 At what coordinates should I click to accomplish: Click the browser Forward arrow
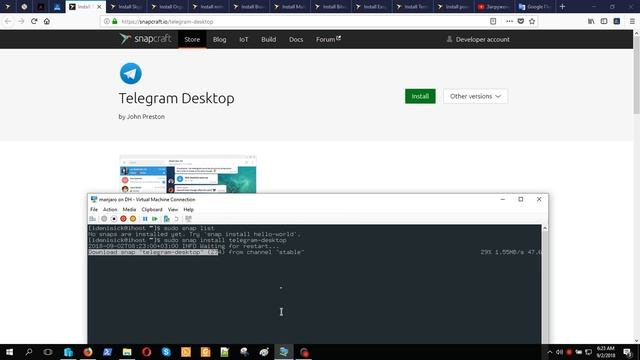[21, 21]
